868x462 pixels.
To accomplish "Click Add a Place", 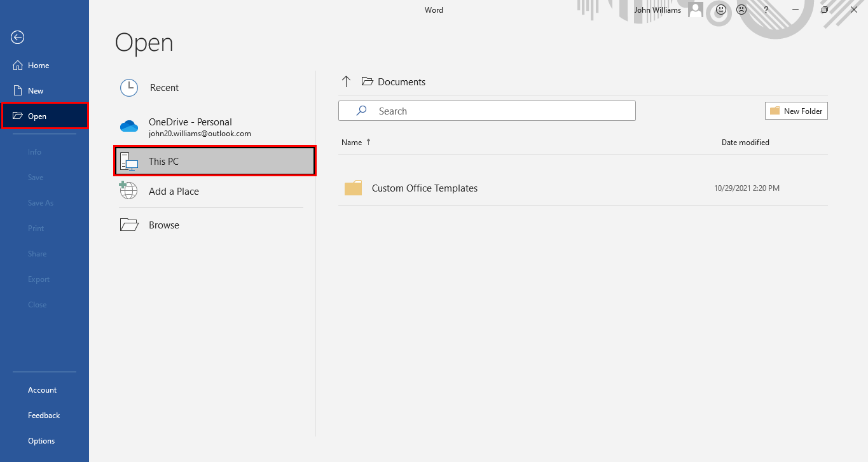I will click(x=215, y=191).
